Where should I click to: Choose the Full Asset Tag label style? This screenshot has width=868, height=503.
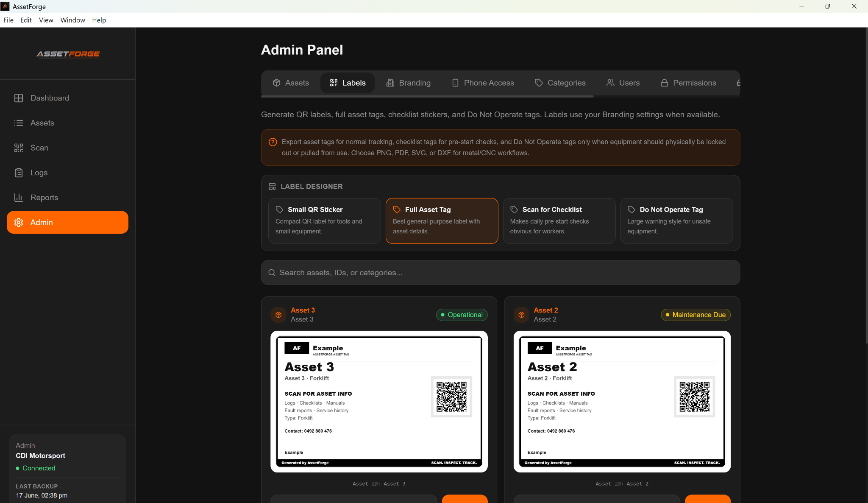(442, 221)
